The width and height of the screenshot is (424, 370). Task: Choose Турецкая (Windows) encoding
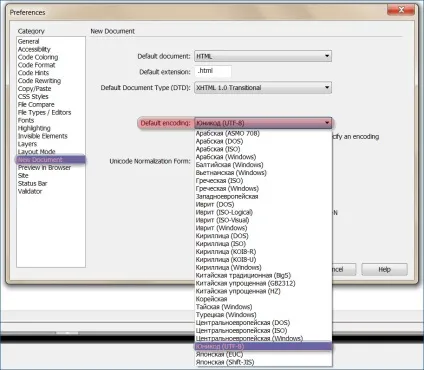(263, 315)
